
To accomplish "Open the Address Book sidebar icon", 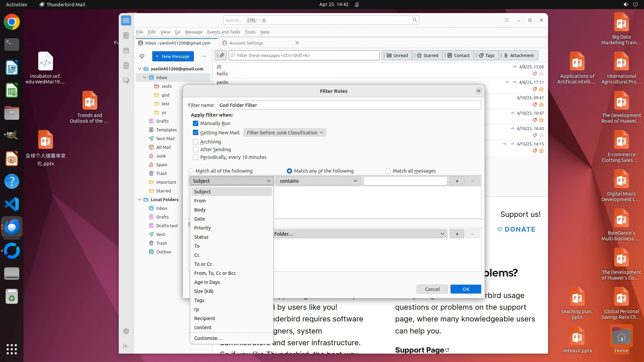I will coord(126,36).
